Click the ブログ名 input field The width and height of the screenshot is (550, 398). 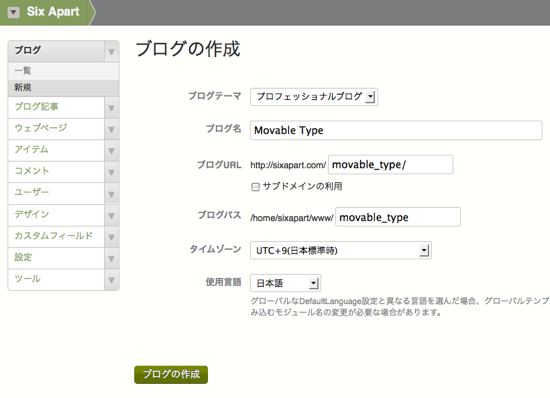396,130
